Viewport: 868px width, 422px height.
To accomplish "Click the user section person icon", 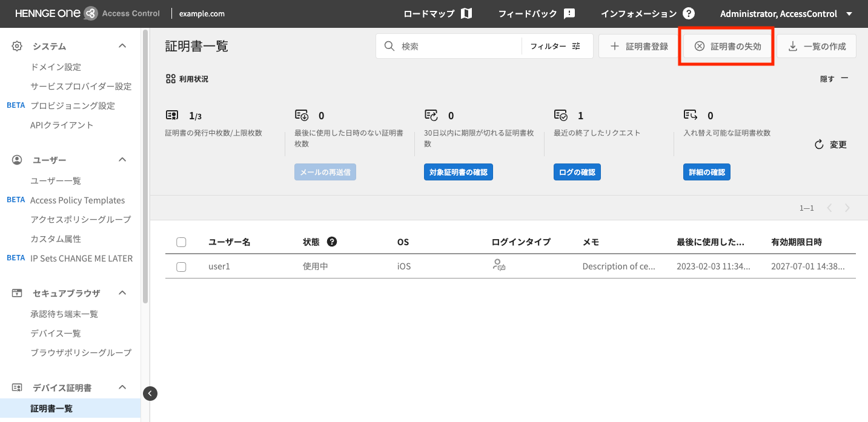I will pyautogui.click(x=17, y=160).
